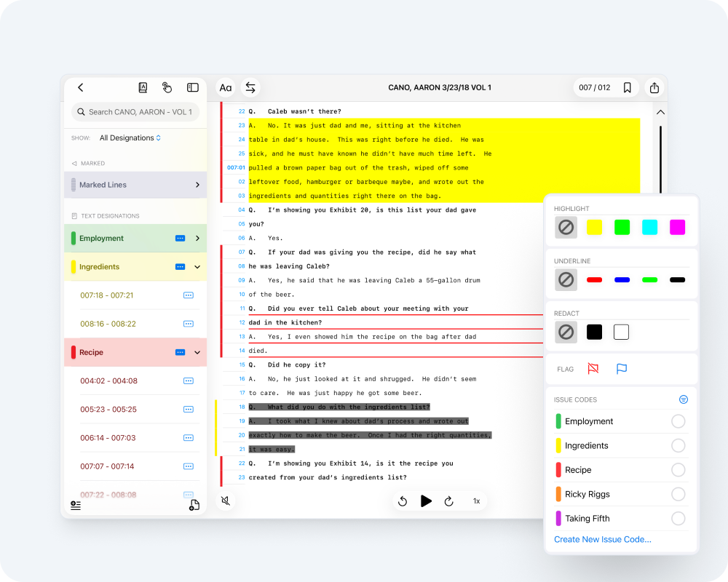Open the All Designations filter dropdown
The image size is (728, 582).
click(x=130, y=138)
